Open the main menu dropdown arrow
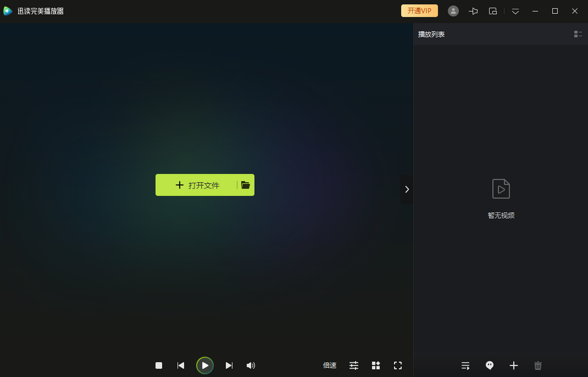The image size is (588, 377). coord(515,11)
